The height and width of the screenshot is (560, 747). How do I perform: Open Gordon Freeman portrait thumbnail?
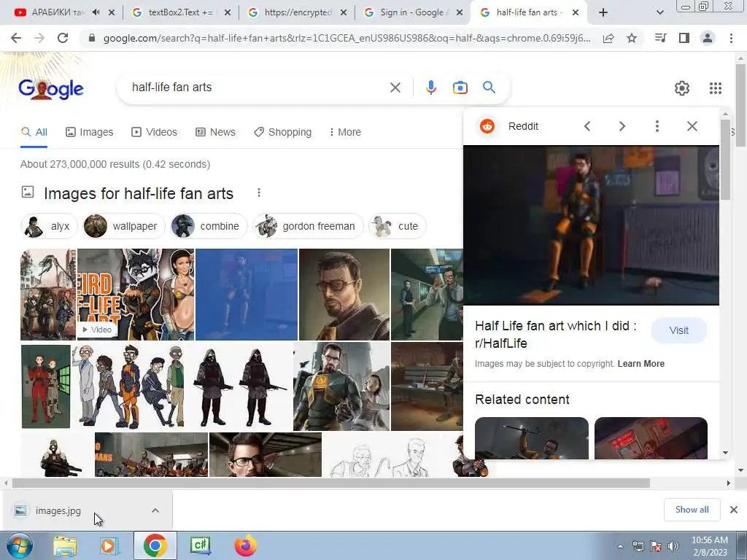344,295
